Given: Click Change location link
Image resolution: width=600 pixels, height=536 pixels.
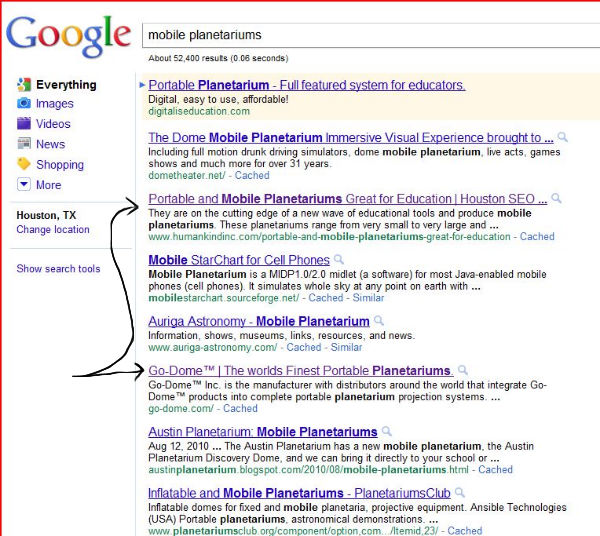Looking at the screenshot, I should [x=53, y=230].
